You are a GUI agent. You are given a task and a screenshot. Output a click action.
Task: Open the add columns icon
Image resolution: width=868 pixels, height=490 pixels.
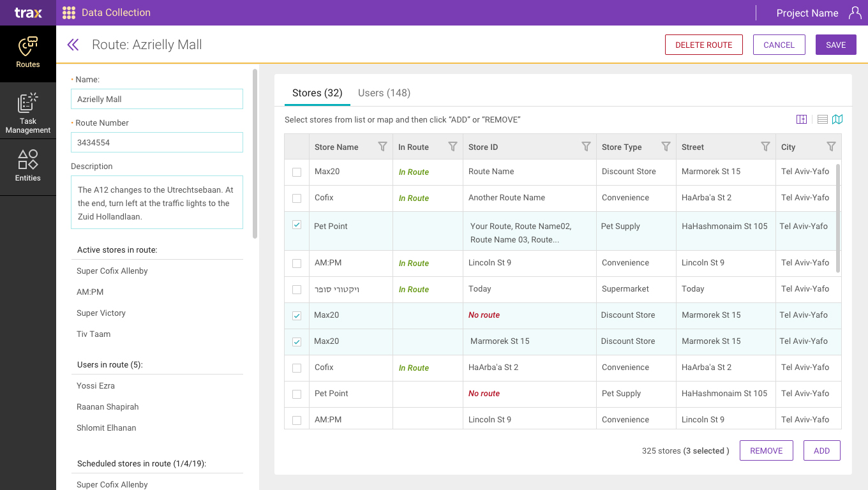[802, 119]
